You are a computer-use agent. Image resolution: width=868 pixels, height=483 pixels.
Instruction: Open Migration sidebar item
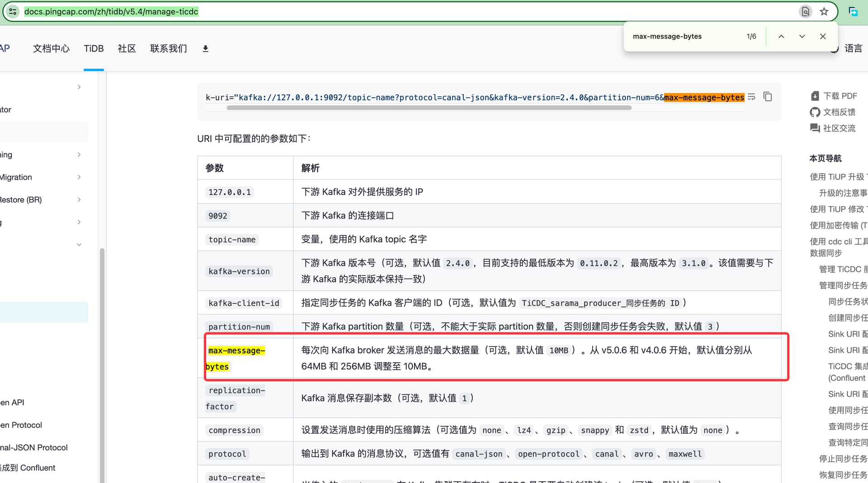(x=16, y=177)
